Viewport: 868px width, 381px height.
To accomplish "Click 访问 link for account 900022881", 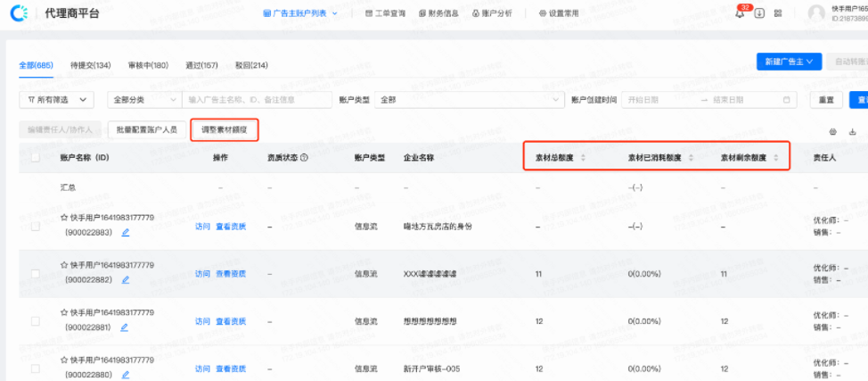I will pos(202,321).
